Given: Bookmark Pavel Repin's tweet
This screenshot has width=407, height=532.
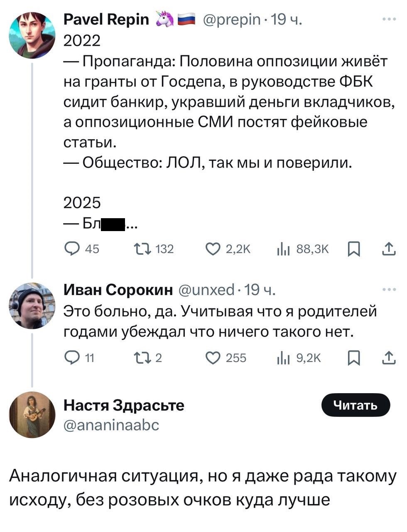Looking at the screenshot, I should [353, 249].
